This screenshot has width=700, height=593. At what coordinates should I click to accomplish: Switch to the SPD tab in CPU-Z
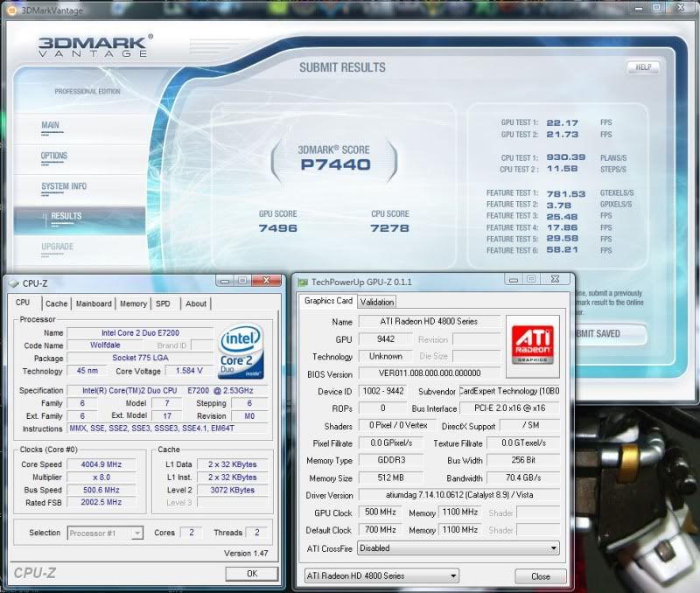[163, 303]
